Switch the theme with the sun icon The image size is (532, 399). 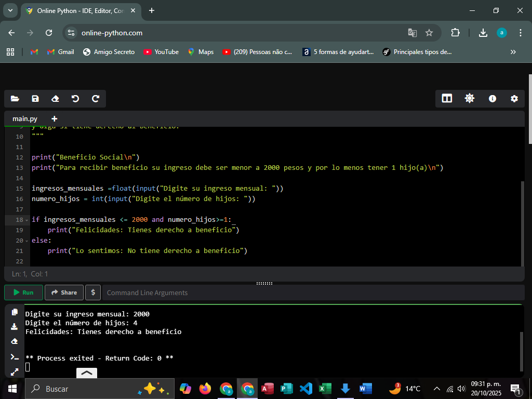point(470,99)
